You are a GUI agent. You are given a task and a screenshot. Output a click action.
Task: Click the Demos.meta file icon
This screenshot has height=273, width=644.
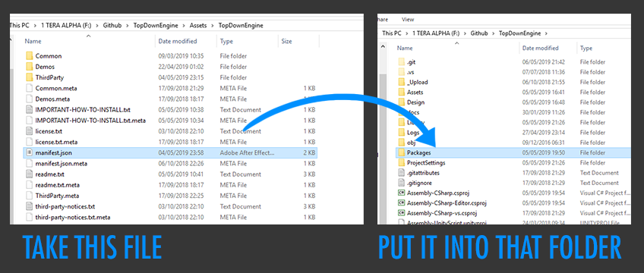pyautogui.click(x=29, y=99)
